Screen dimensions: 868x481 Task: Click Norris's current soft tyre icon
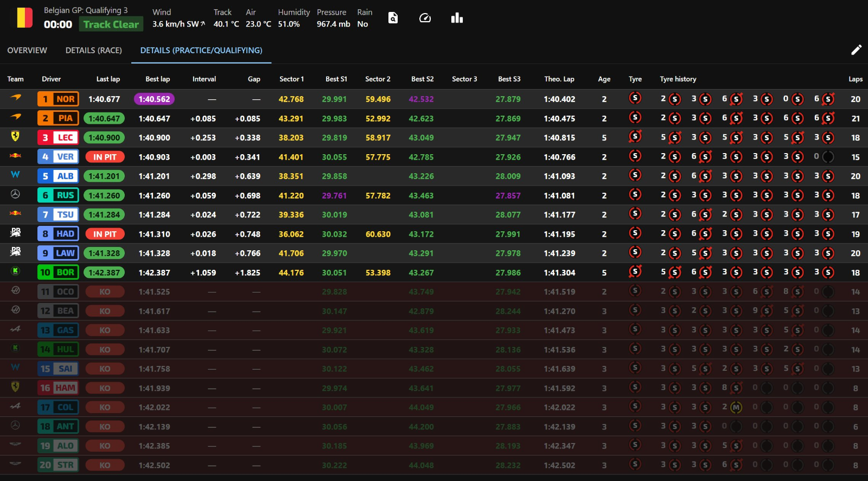(x=635, y=98)
